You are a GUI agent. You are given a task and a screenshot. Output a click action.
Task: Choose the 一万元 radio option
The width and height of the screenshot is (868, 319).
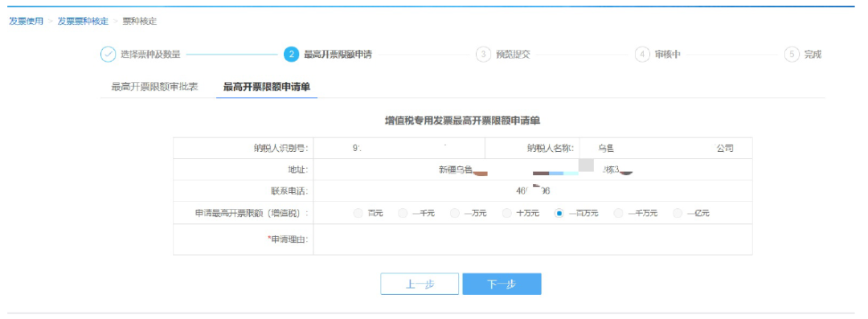(x=454, y=213)
